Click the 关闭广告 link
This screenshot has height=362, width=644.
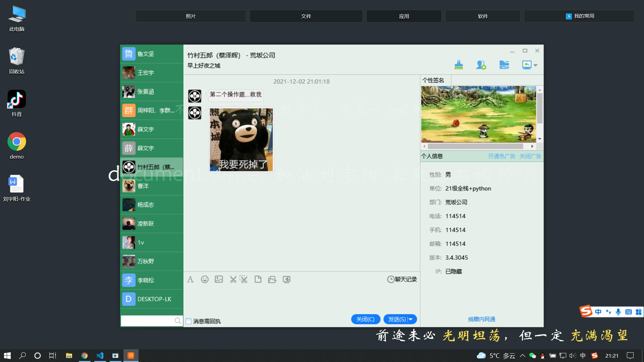tap(530, 156)
